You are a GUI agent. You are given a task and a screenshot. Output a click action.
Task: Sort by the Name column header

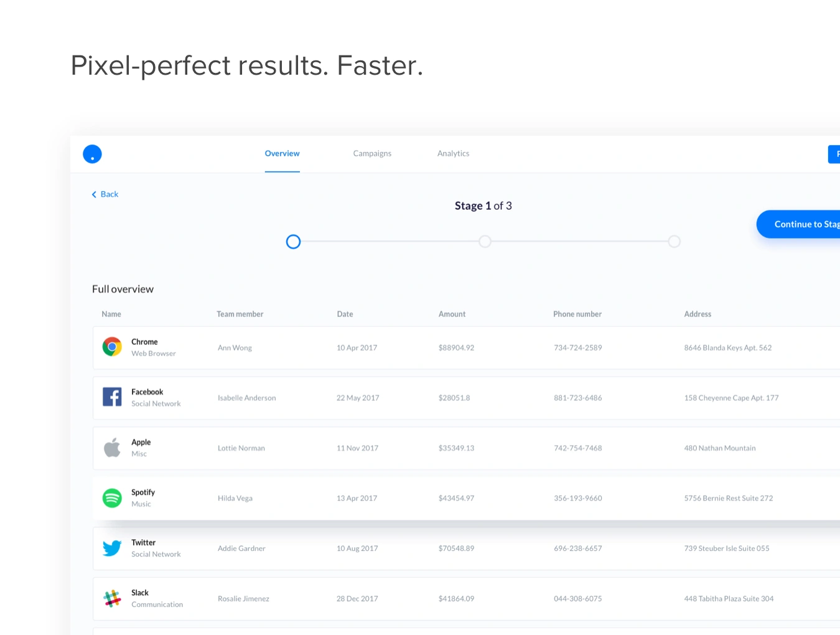click(111, 314)
